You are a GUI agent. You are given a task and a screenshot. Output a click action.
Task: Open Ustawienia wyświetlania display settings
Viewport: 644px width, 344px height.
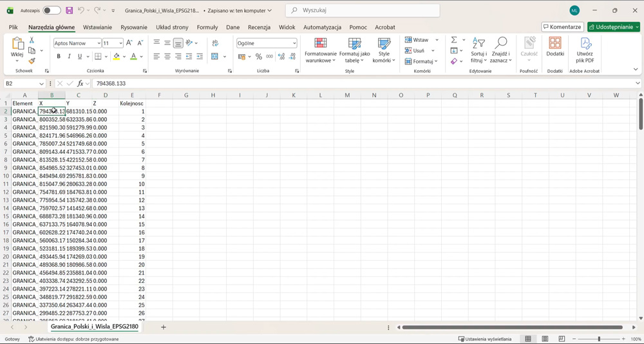pos(485,339)
